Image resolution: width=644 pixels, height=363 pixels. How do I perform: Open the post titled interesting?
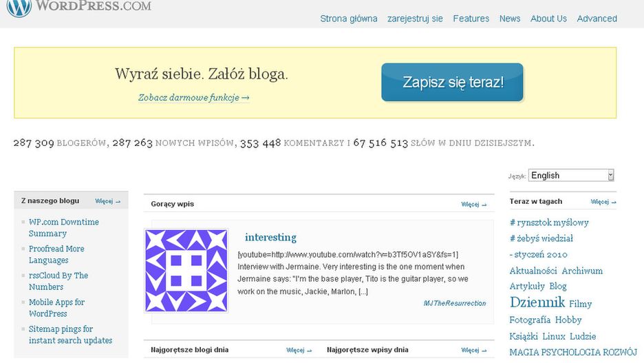[x=270, y=238]
